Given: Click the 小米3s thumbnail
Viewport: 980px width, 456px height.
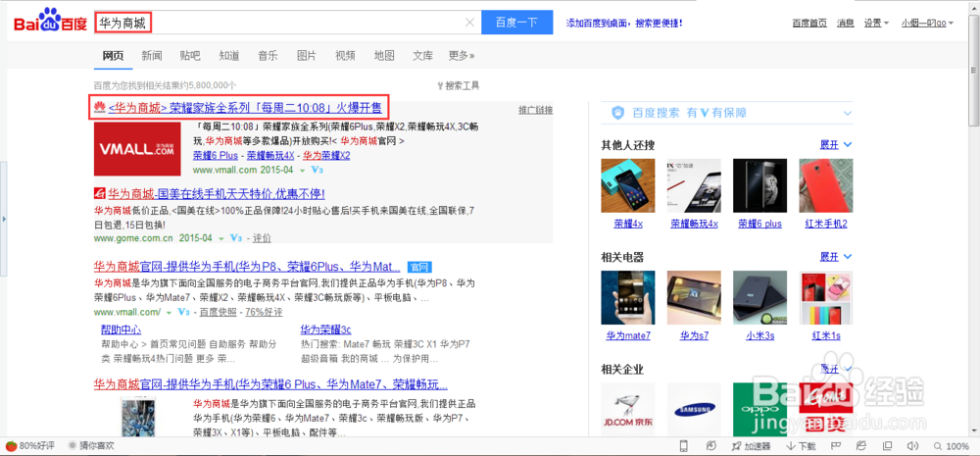Looking at the screenshot, I should [x=759, y=297].
